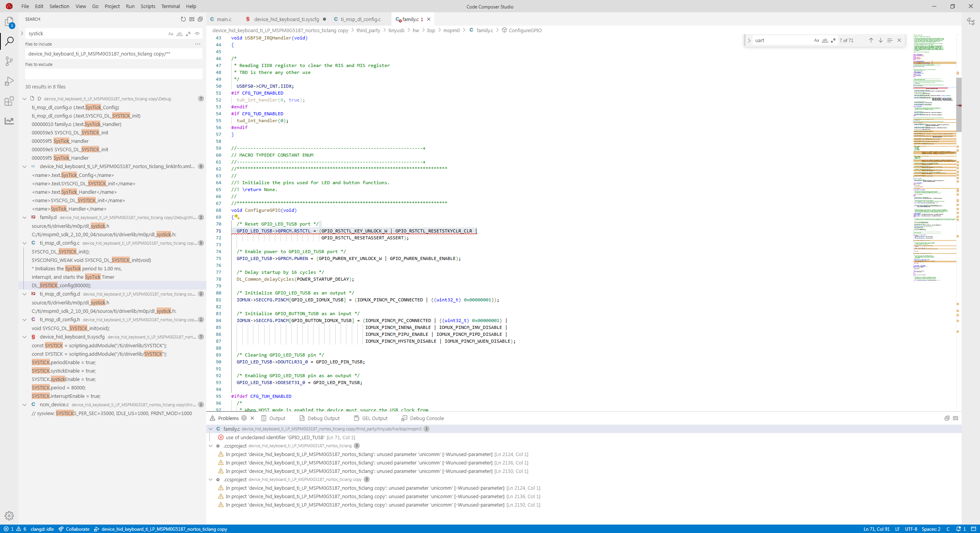Screen dimensions: 980x533
Task: Clear search results icon
Action: (191, 19)
